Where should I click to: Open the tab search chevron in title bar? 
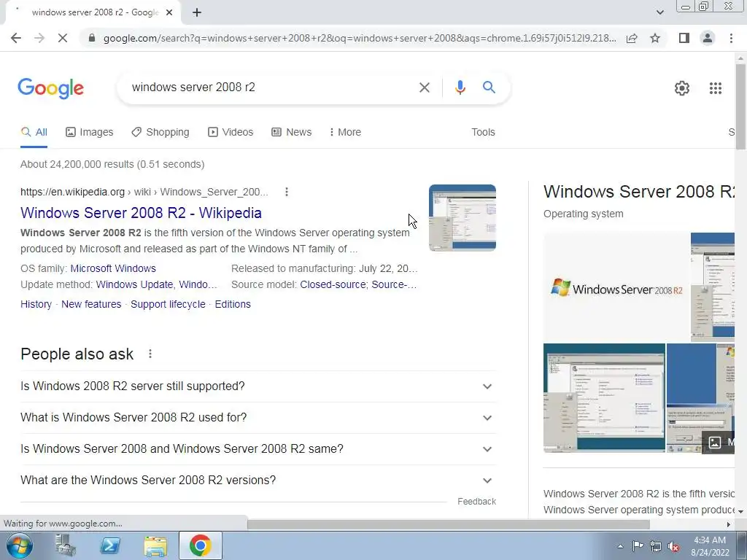coord(659,12)
